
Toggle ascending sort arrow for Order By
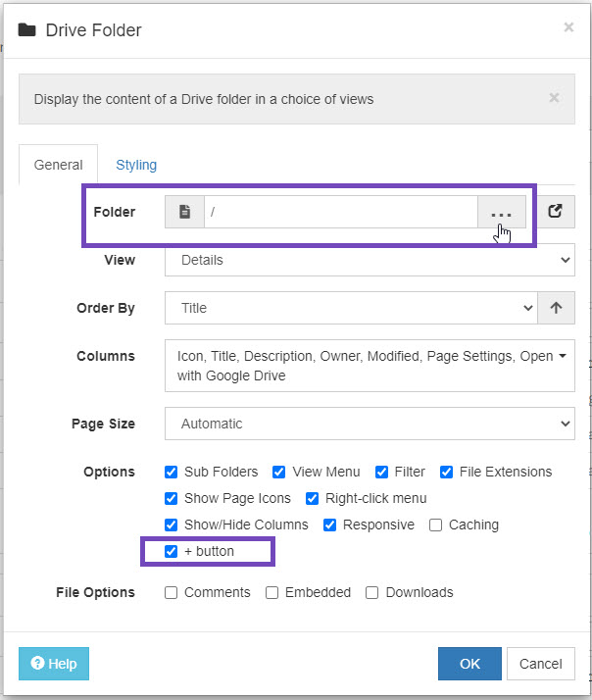point(556,308)
